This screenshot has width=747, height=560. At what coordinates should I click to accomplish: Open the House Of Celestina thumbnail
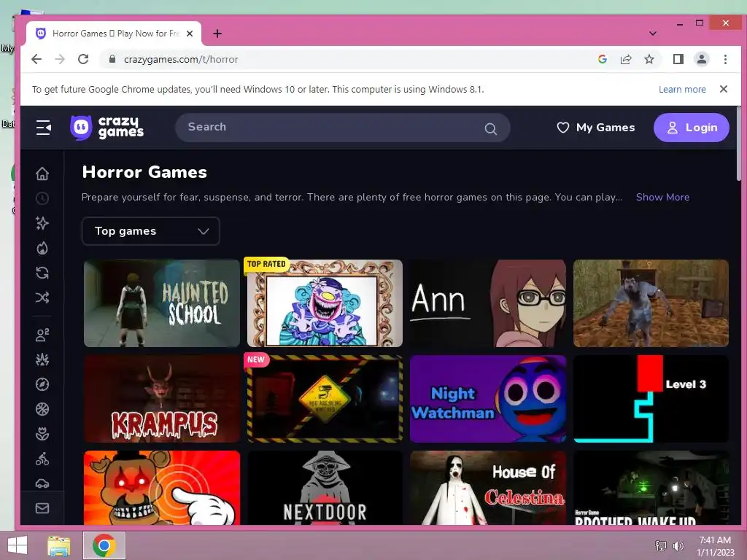click(488, 488)
